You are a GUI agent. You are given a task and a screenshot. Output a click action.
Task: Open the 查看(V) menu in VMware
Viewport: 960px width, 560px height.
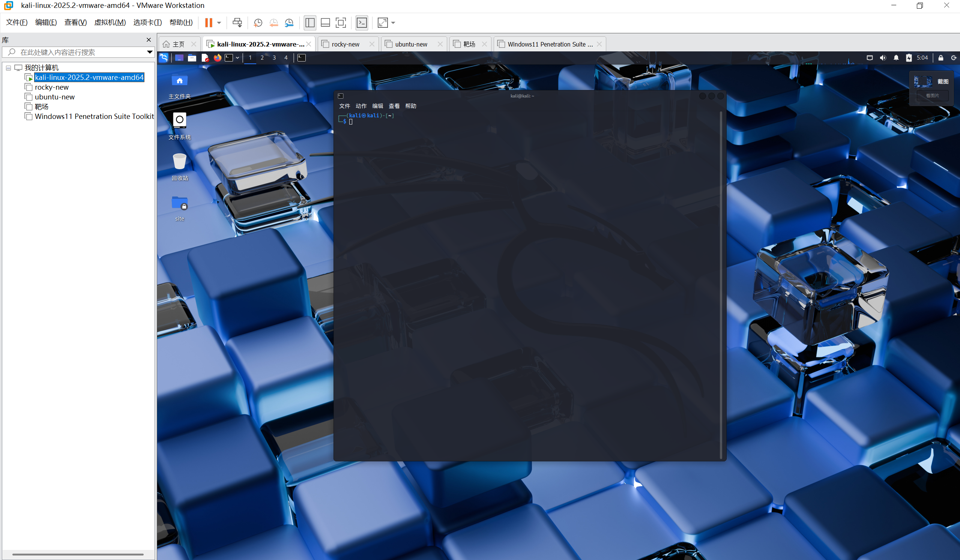point(75,23)
